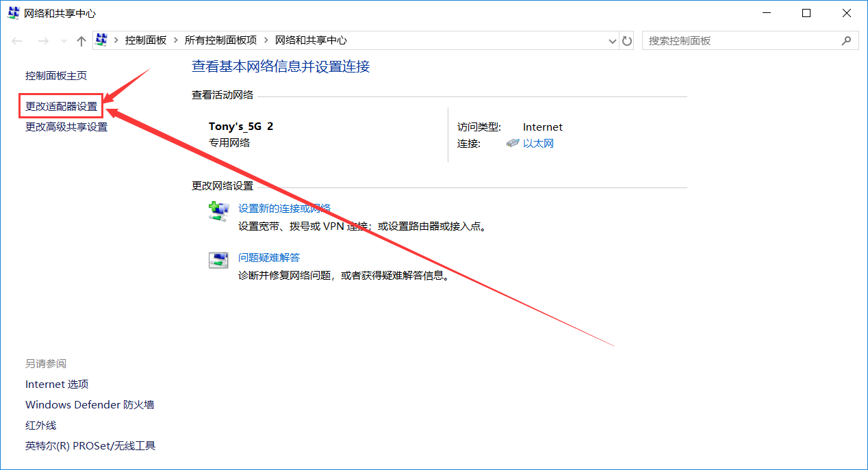
Task: Open 更改高级共享设置
Action: pyautogui.click(x=66, y=127)
